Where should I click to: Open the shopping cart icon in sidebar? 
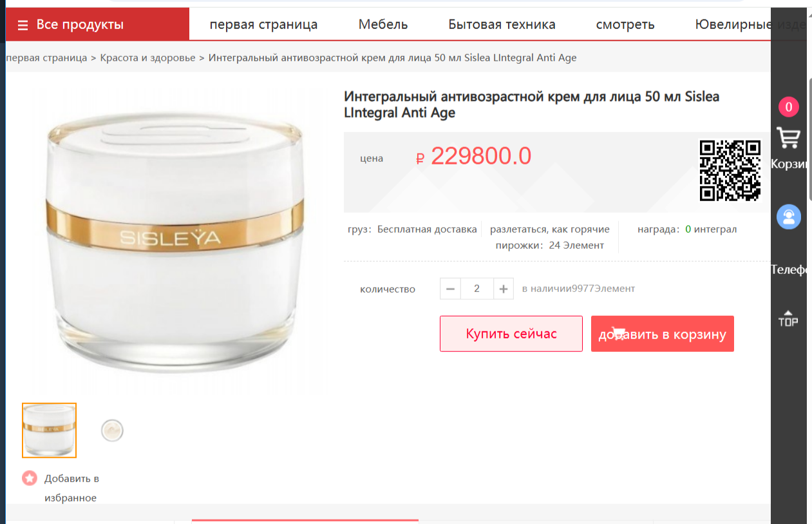788,138
